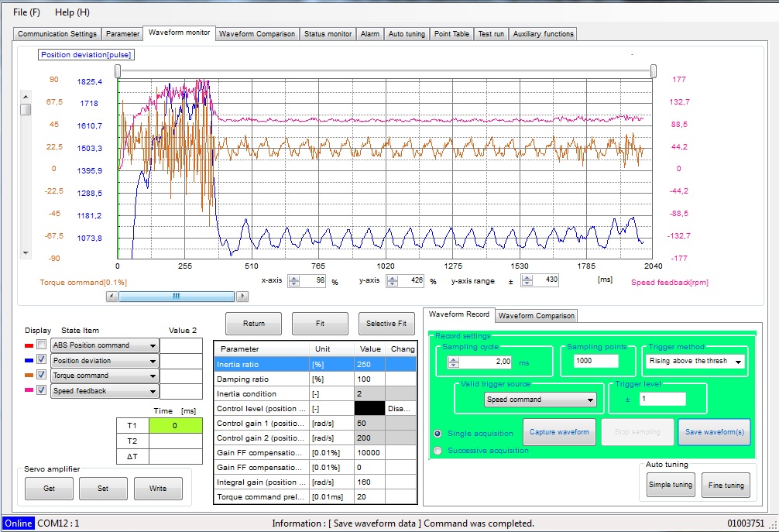
Task: Click the right handle of top range slider
Action: [654, 71]
